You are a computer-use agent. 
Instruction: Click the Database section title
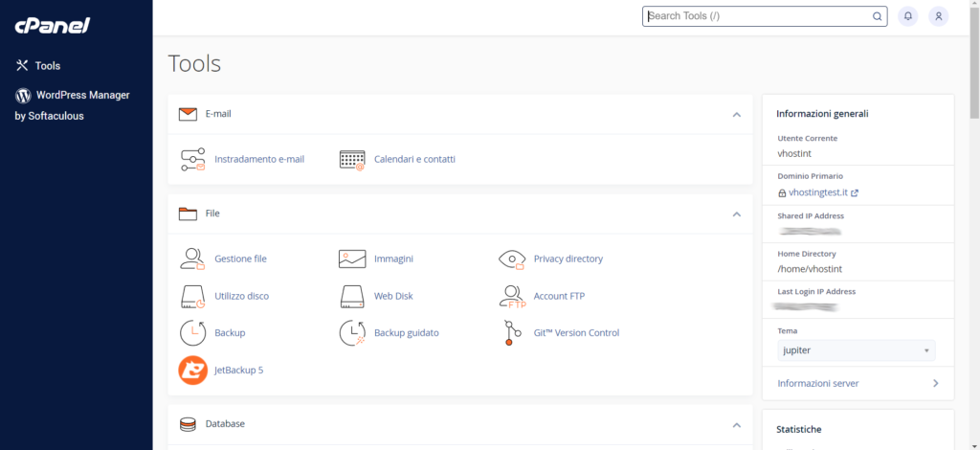[x=225, y=424]
